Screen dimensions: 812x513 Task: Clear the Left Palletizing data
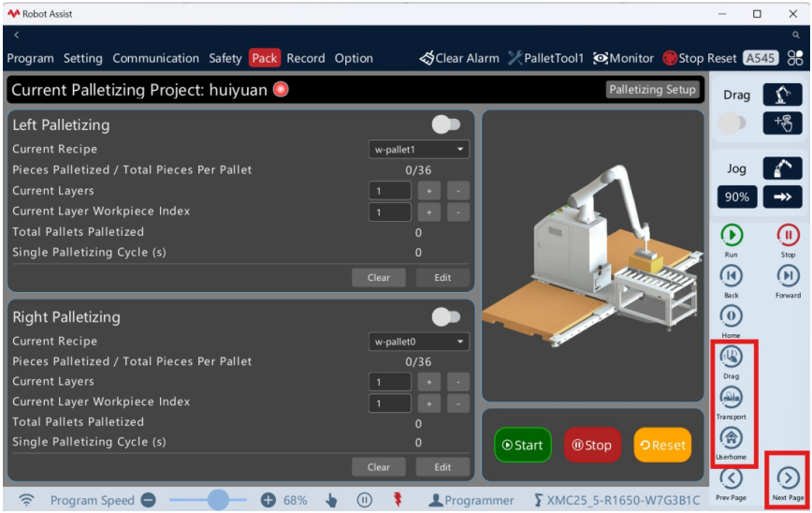379,277
